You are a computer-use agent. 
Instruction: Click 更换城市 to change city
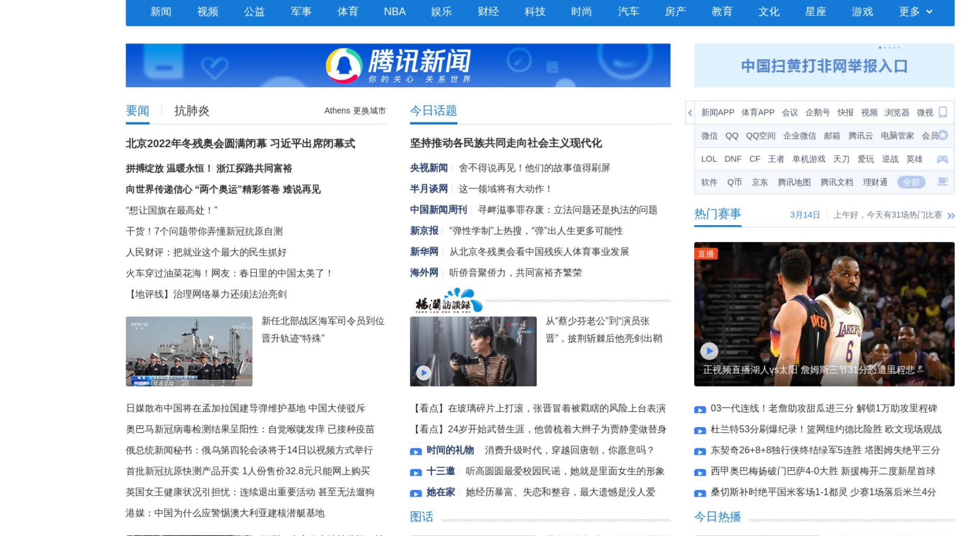pos(370,111)
